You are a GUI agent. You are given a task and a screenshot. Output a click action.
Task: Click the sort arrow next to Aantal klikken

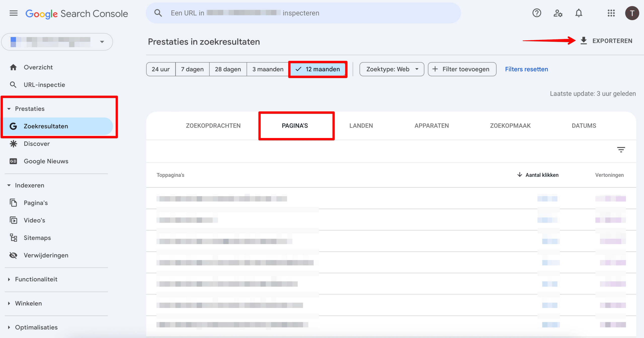pyautogui.click(x=519, y=175)
